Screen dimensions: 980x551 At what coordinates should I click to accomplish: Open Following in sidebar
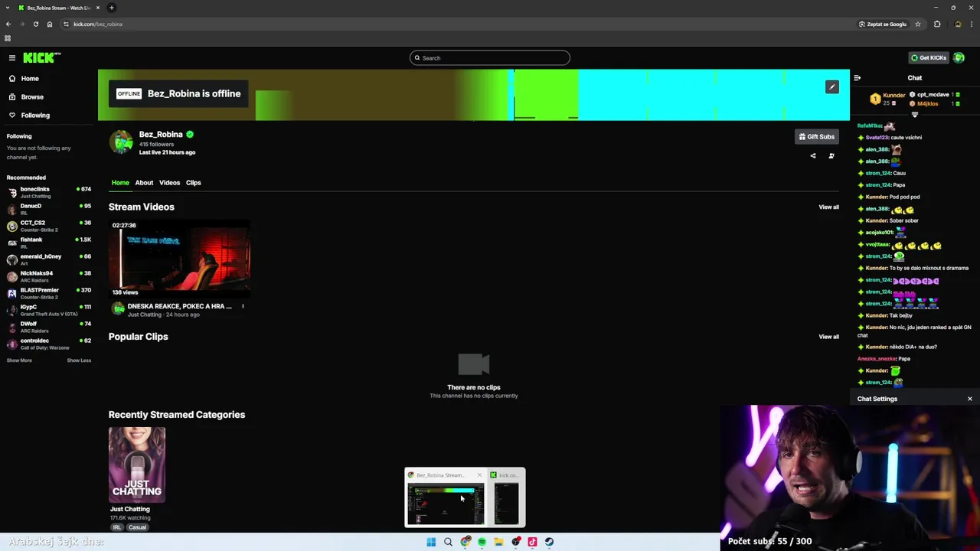(35, 116)
